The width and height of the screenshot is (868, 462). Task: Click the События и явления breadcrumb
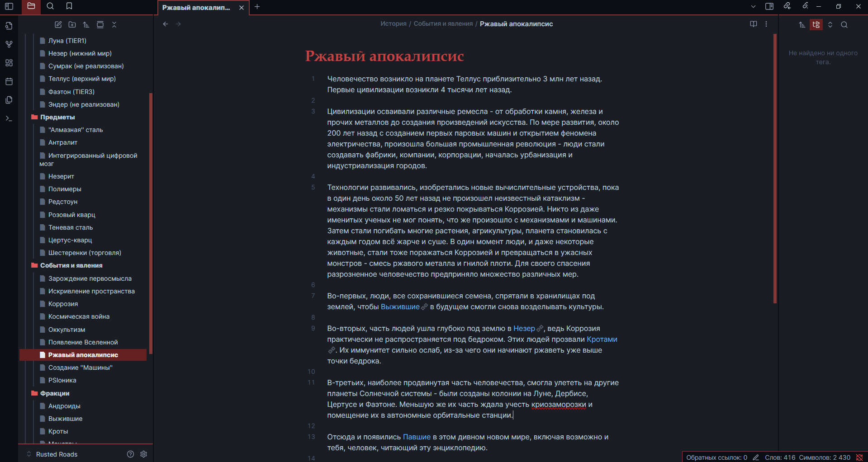coord(443,24)
